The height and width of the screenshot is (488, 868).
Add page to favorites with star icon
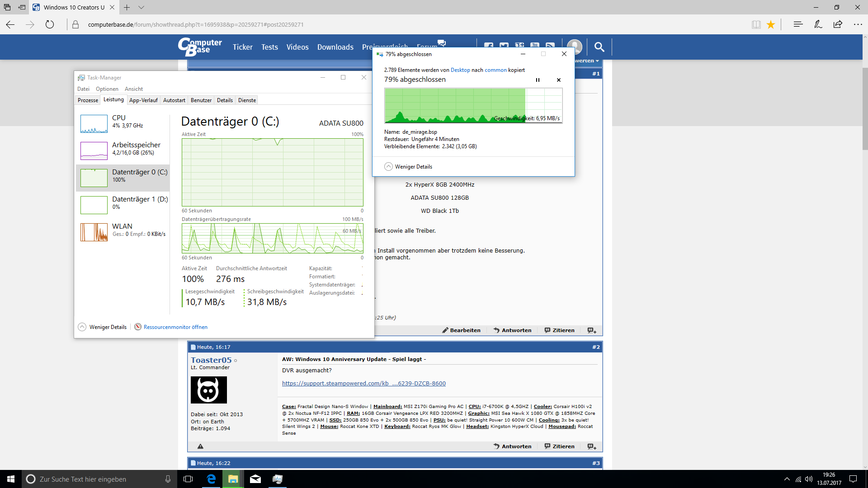(771, 25)
